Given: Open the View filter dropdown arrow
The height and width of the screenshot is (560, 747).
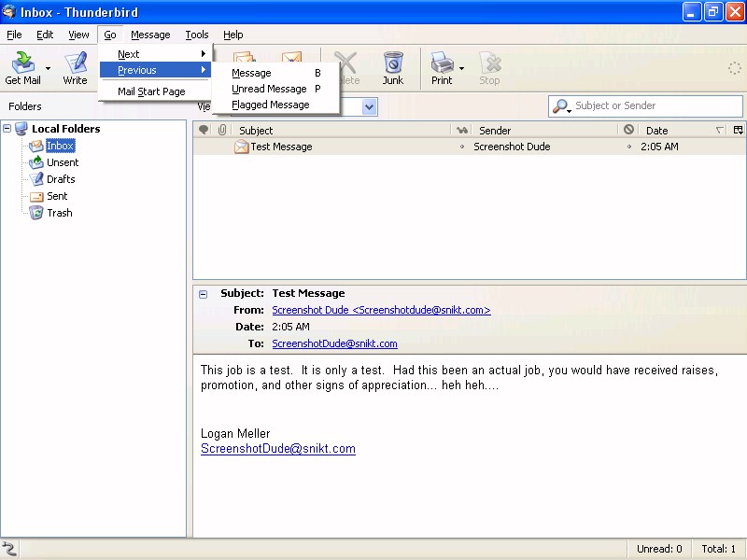Looking at the screenshot, I should [369, 106].
